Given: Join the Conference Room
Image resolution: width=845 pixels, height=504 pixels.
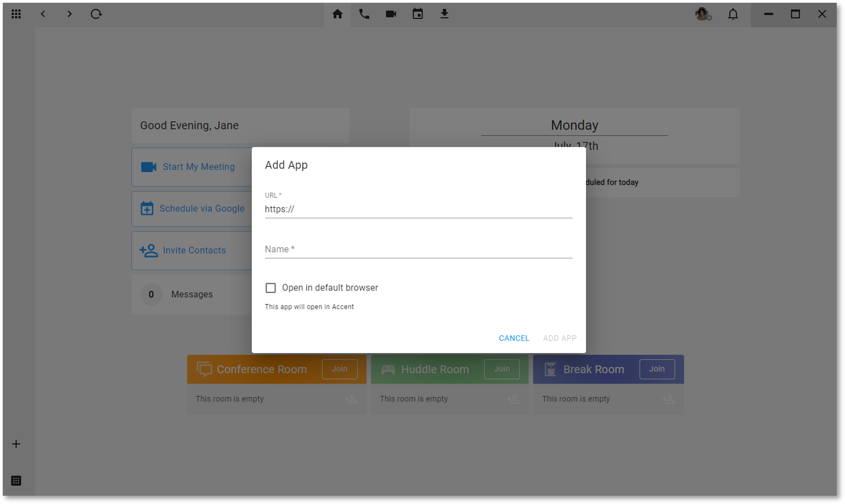Looking at the screenshot, I should 339,369.
